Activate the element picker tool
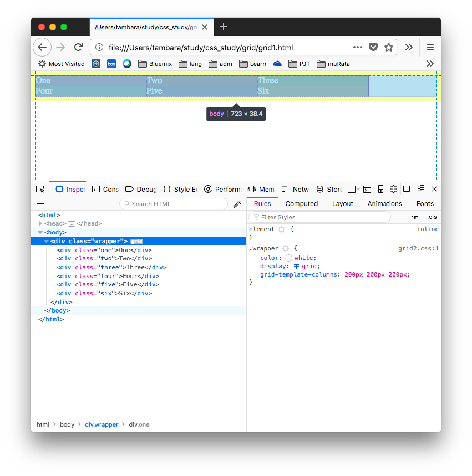Image resolution: width=472 pixels, height=476 pixels. [x=40, y=189]
